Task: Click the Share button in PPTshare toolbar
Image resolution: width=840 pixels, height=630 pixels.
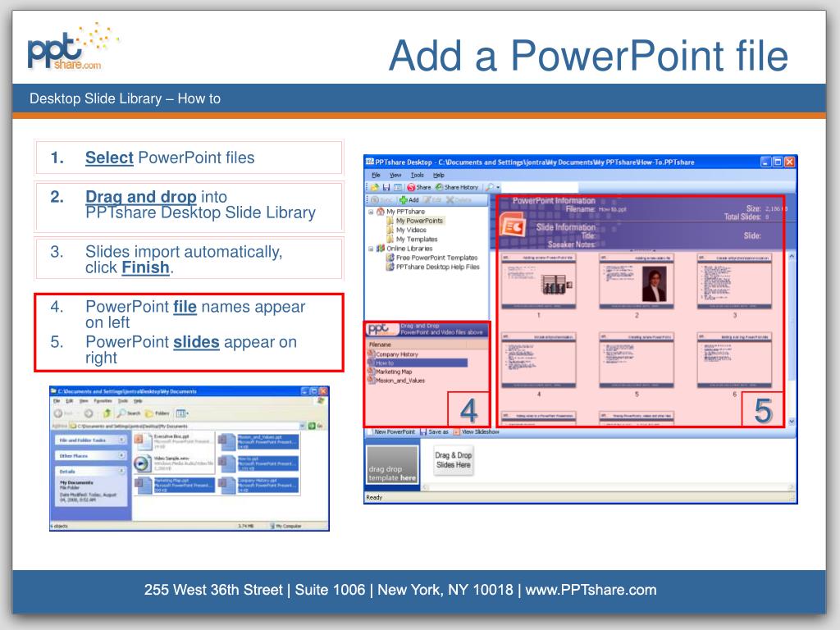Action: (419, 188)
